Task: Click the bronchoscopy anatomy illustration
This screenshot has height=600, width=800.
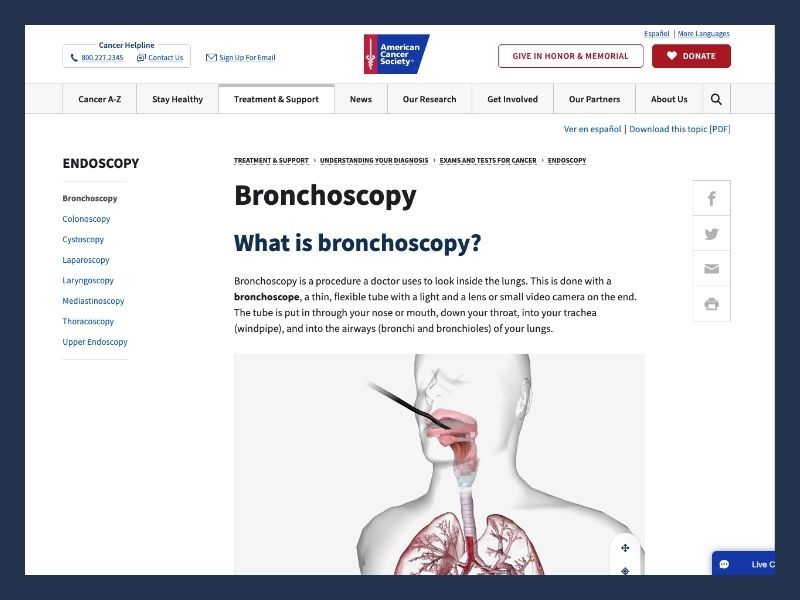Action: pos(440,470)
